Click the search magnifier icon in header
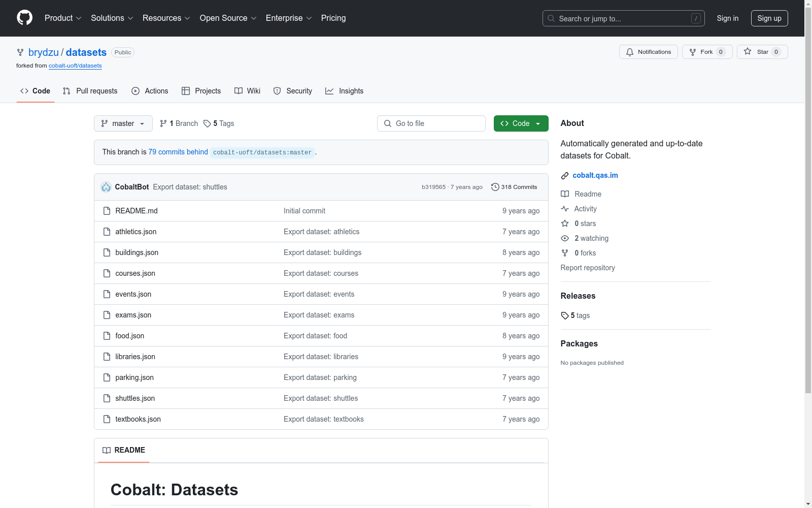812x508 pixels. point(551,18)
